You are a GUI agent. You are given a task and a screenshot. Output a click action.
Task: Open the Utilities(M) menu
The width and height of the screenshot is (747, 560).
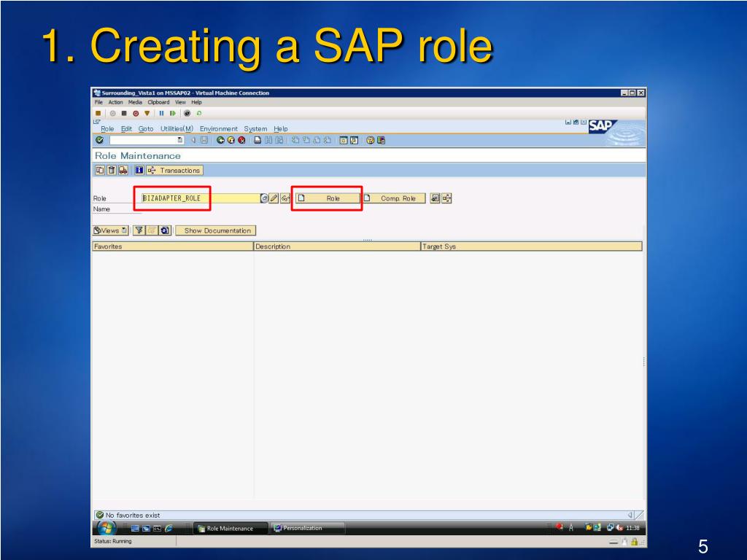pos(177,128)
